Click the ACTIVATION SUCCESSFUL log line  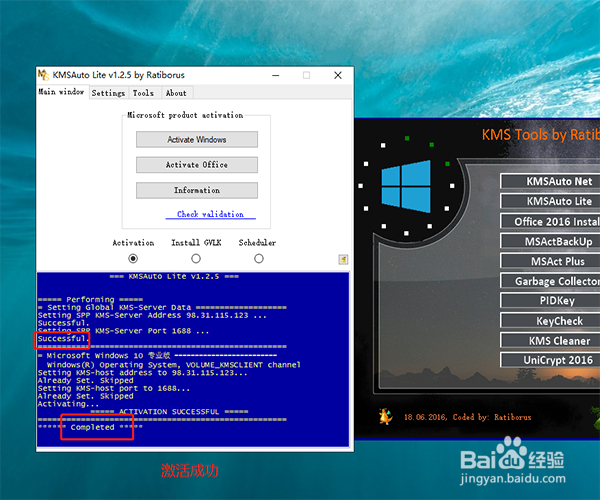[x=169, y=412]
